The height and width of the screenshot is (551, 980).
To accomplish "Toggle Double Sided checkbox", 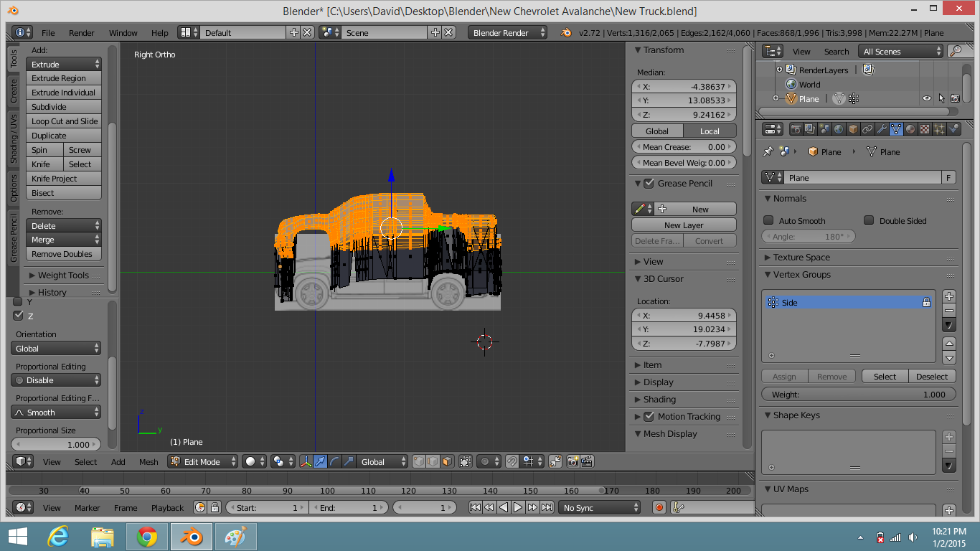I will point(869,220).
